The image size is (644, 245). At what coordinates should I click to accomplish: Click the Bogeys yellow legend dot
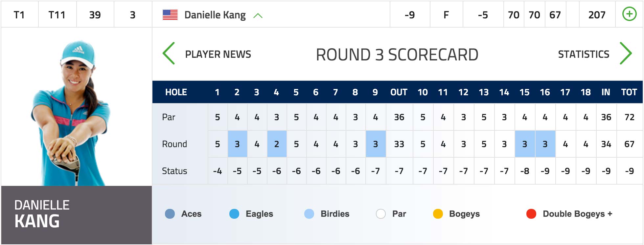[x=438, y=214]
